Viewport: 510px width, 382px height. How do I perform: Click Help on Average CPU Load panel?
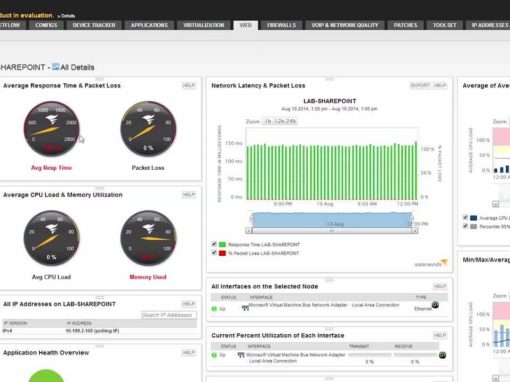pos(189,195)
